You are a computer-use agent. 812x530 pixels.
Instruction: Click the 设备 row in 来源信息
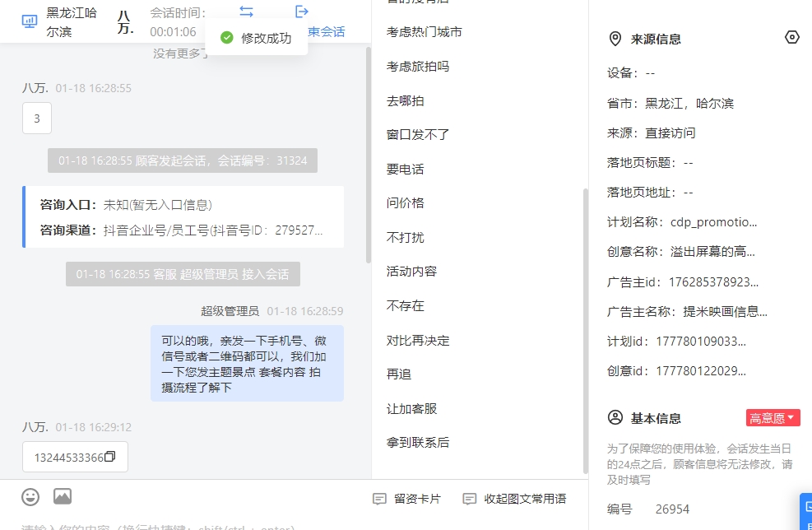point(631,73)
